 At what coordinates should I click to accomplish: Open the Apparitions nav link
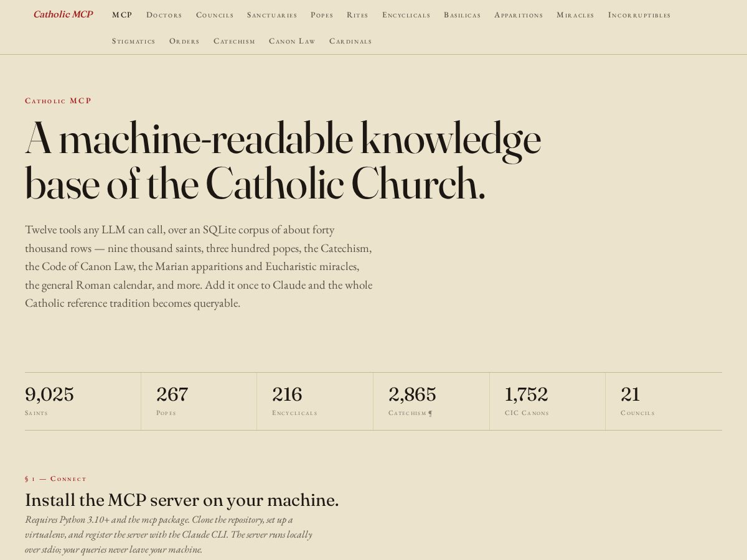coord(519,15)
